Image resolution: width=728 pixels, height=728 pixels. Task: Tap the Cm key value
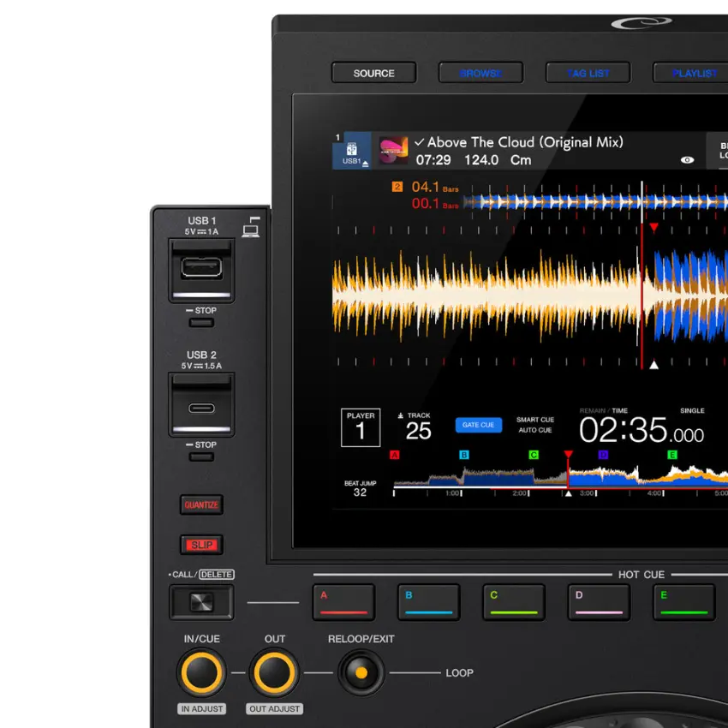[x=521, y=160]
